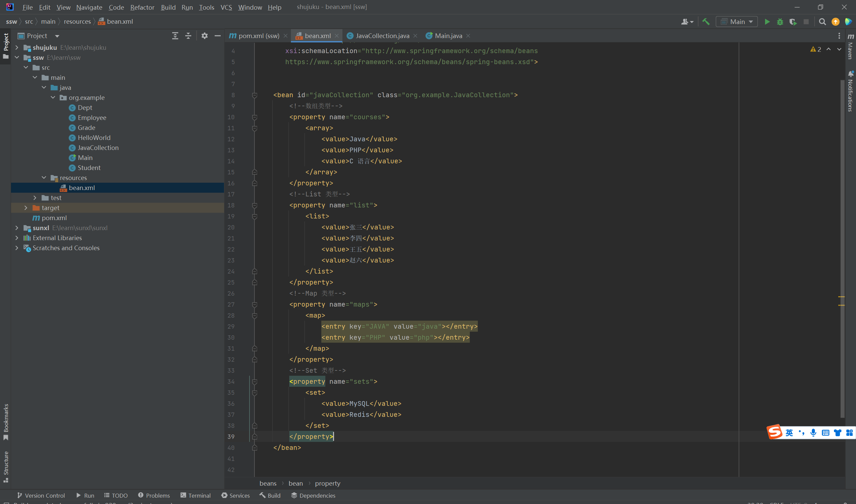856x504 pixels.
Task: Click Collapse All in the Project panel
Action: click(188, 36)
